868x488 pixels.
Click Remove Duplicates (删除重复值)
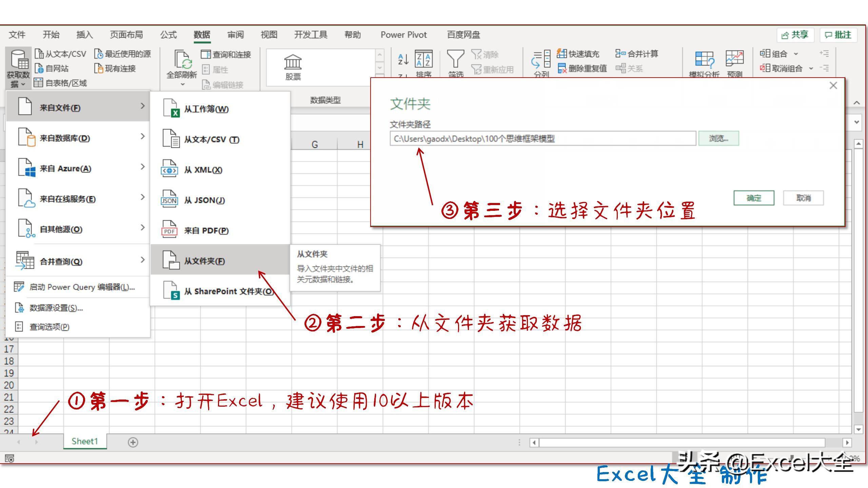click(x=582, y=68)
